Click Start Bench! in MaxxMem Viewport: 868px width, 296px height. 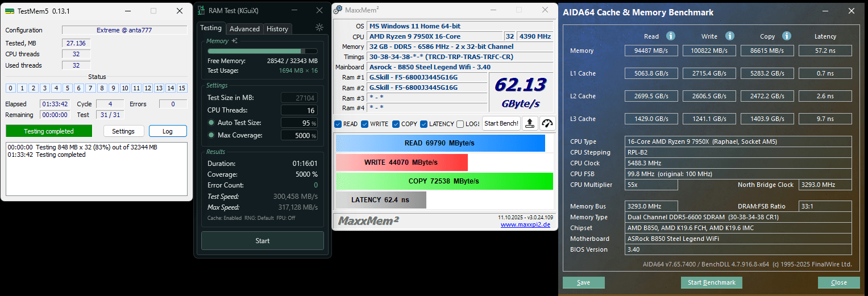point(501,123)
